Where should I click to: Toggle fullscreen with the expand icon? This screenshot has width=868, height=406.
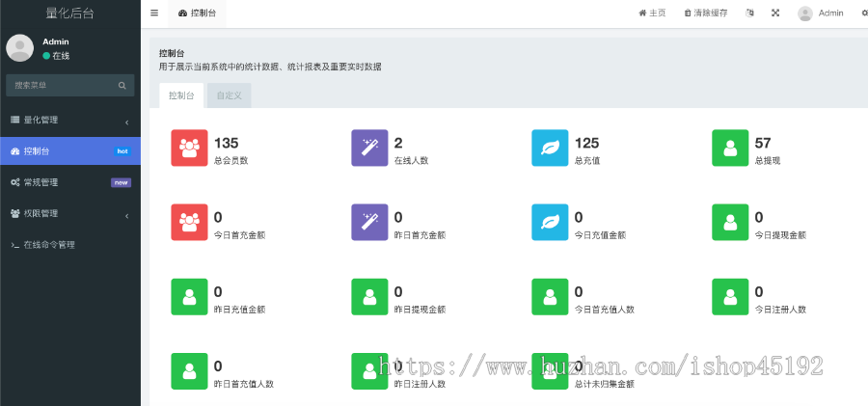click(x=775, y=13)
